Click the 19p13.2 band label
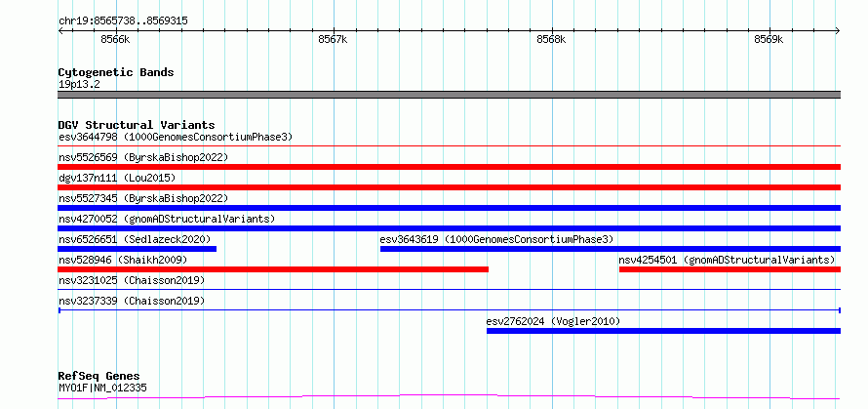Image resolution: width=868 pixels, height=409 pixels. 79,84
